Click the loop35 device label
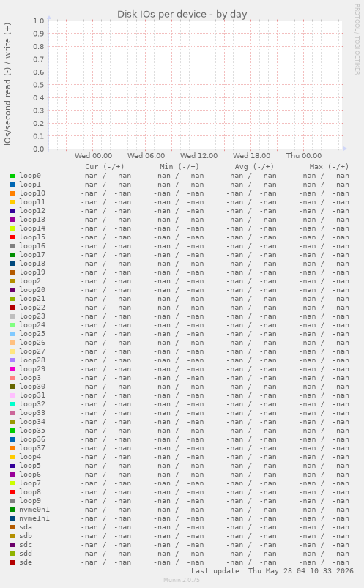Viewport: 364px width, 588px height. [32, 431]
